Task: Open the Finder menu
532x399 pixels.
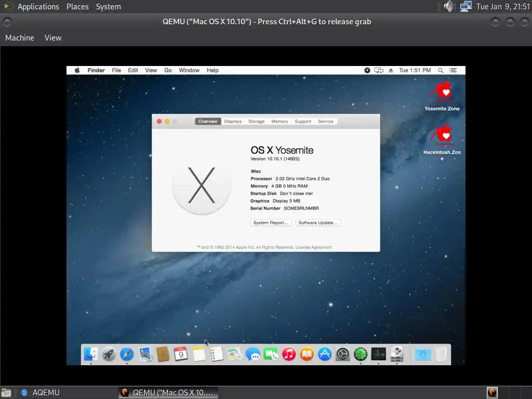Action: tap(96, 70)
